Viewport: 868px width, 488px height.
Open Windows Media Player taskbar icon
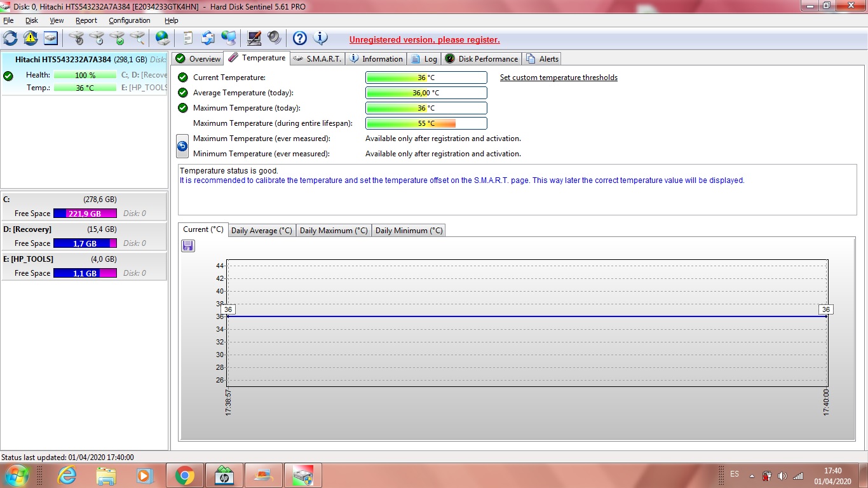(x=145, y=475)
